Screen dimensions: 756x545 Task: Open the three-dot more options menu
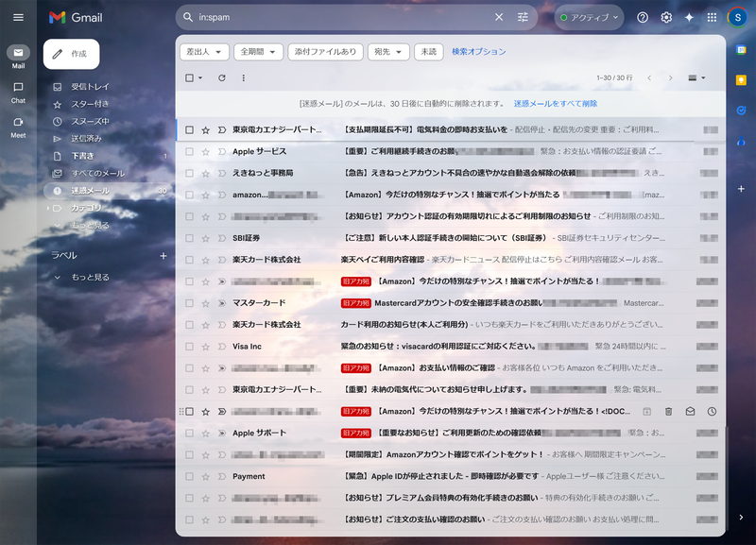click(x=244, y=78)
